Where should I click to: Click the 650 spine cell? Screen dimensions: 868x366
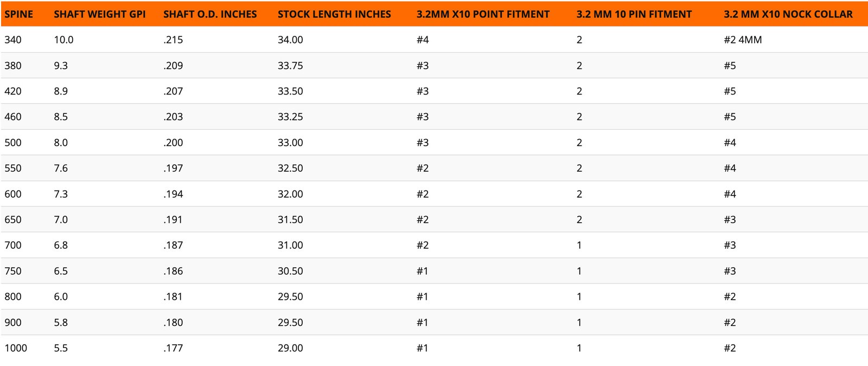point(13,220)
